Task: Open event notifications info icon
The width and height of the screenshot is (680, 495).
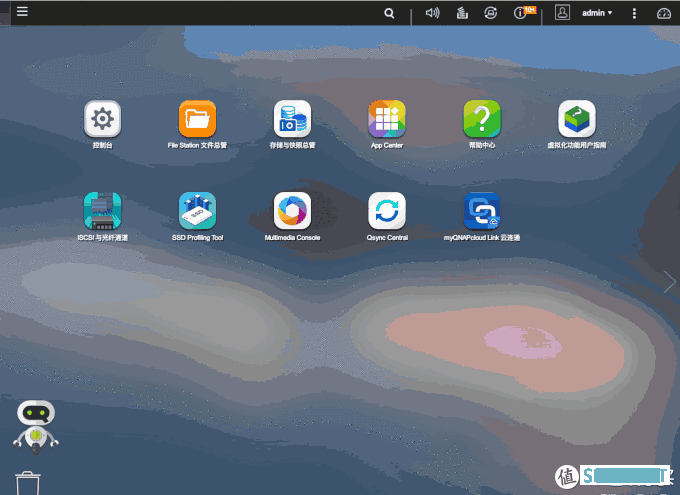Action: (x=520, y=13)
